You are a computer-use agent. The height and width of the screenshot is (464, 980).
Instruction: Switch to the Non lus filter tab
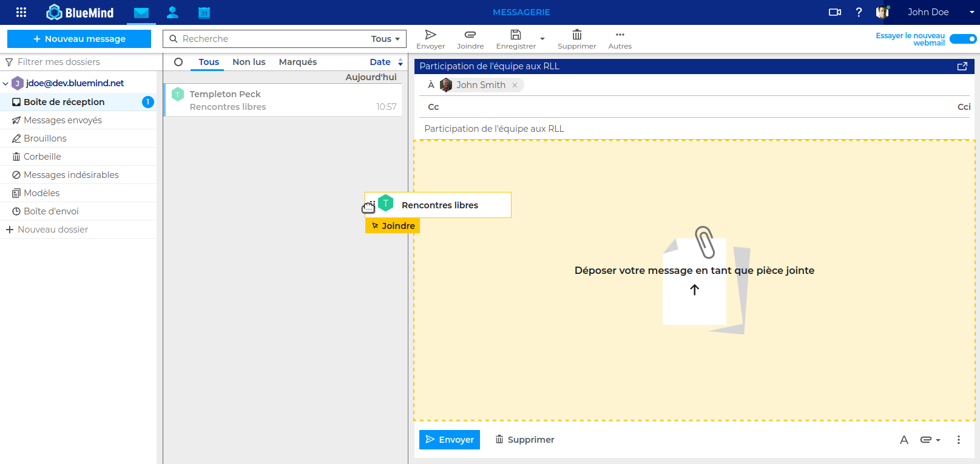249,62
